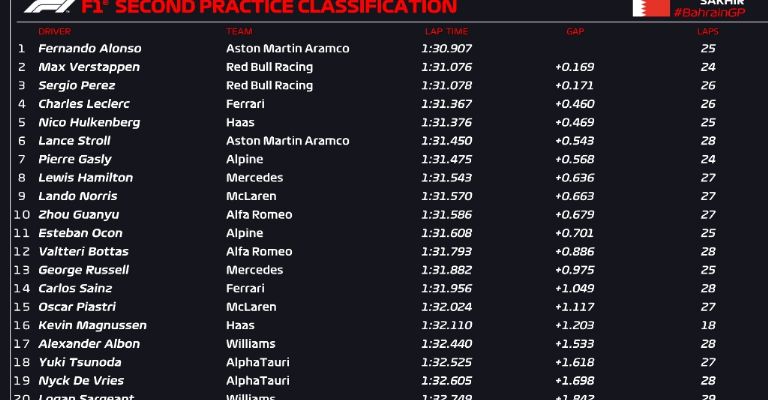Click Sergio Perez's gap of +0.171
Viewport: 768px width, 400px height.
tap(574, 86)
